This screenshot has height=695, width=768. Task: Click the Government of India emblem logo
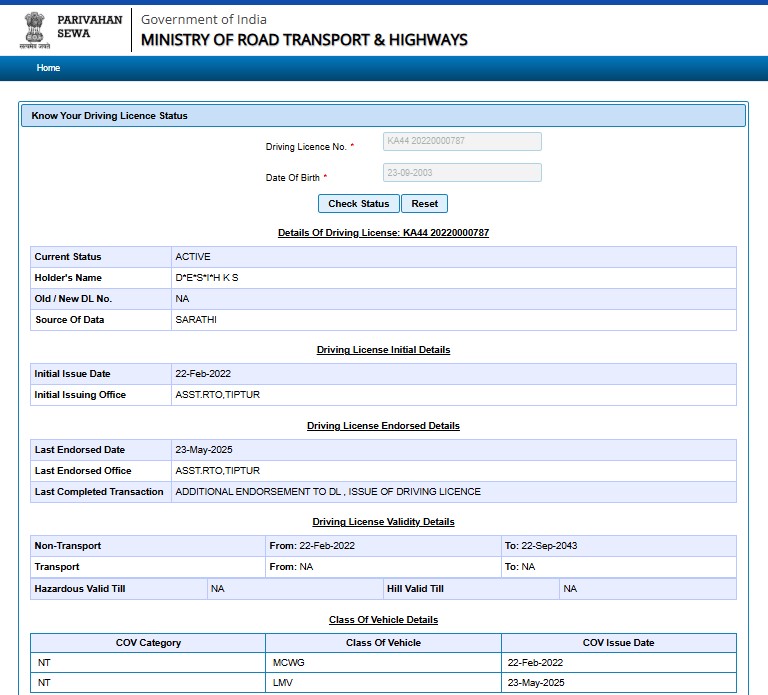(35, 30)
